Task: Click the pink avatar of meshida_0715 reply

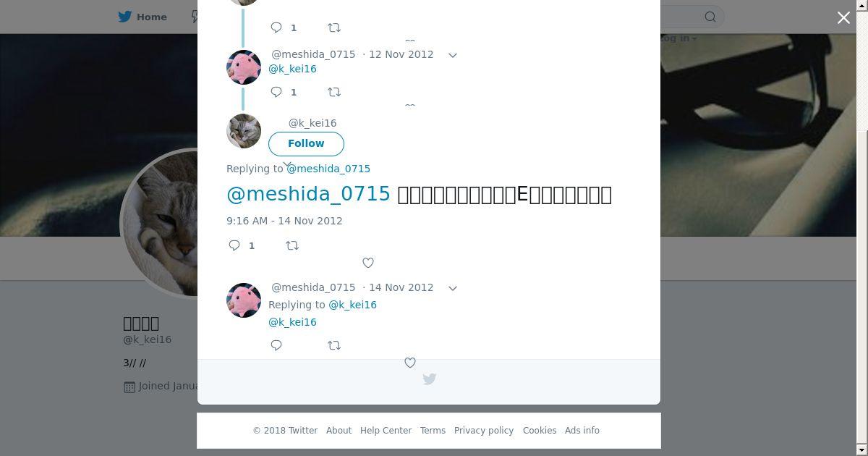Action: click(244, 300)
